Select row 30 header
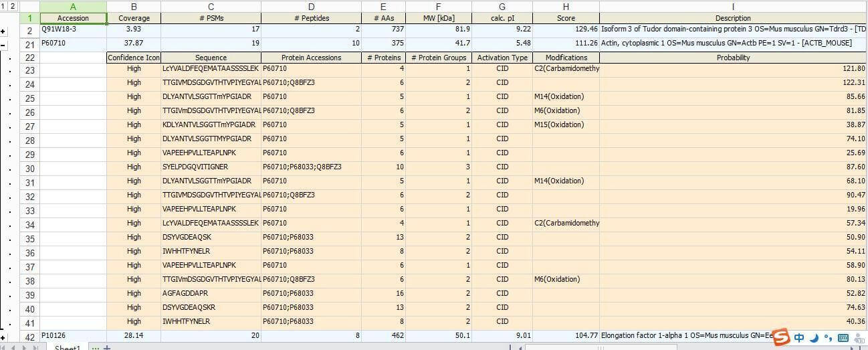868x350 pixels. click(30, 168)
